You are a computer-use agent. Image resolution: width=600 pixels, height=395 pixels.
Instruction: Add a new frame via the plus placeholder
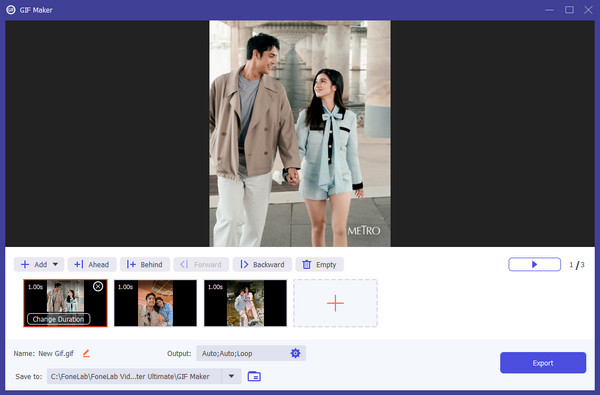pyautogui.click(x=335, y=303)
